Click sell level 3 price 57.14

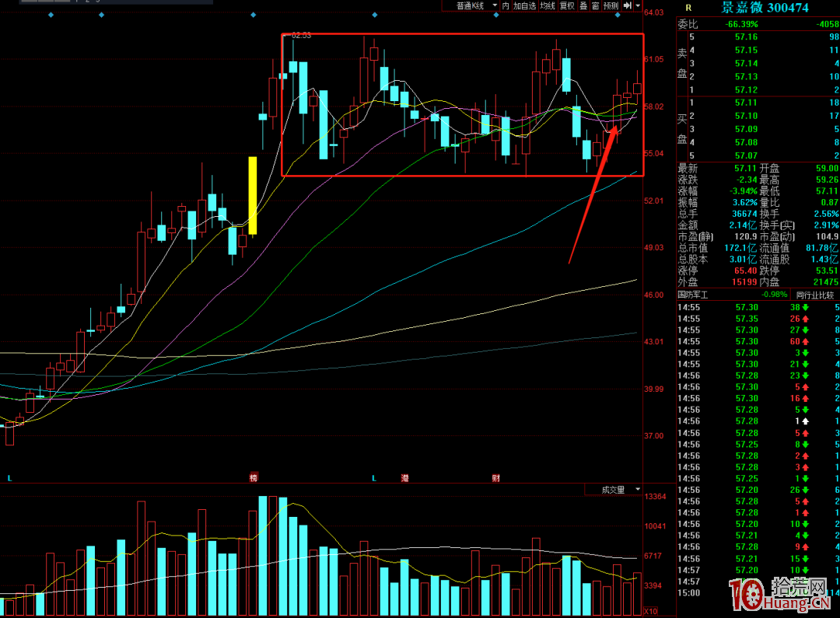point(746,64)
